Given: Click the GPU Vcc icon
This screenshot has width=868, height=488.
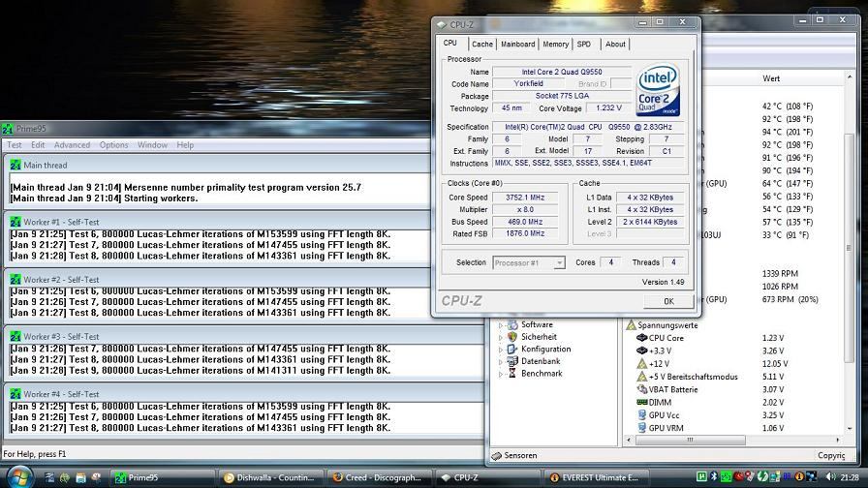Looking at the screenshot, I should 642,415.
